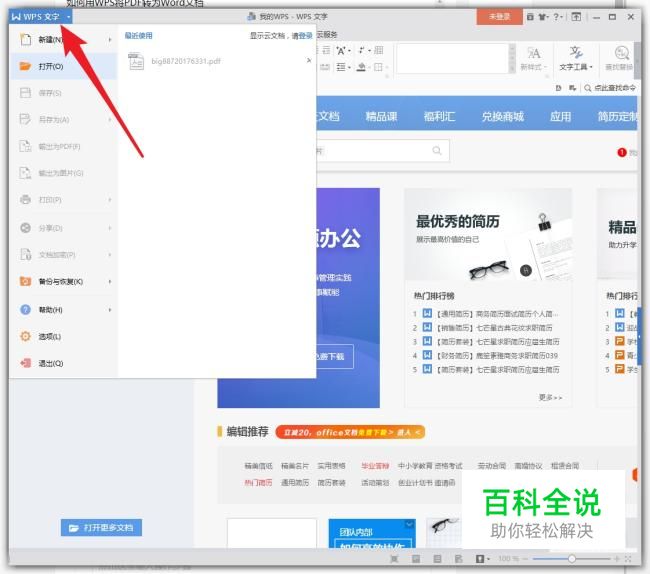Viewport: 650px width, 574px height.
Task: Expand the 文档加密(P) submenu arrow
Action: (x=110, y=255)
